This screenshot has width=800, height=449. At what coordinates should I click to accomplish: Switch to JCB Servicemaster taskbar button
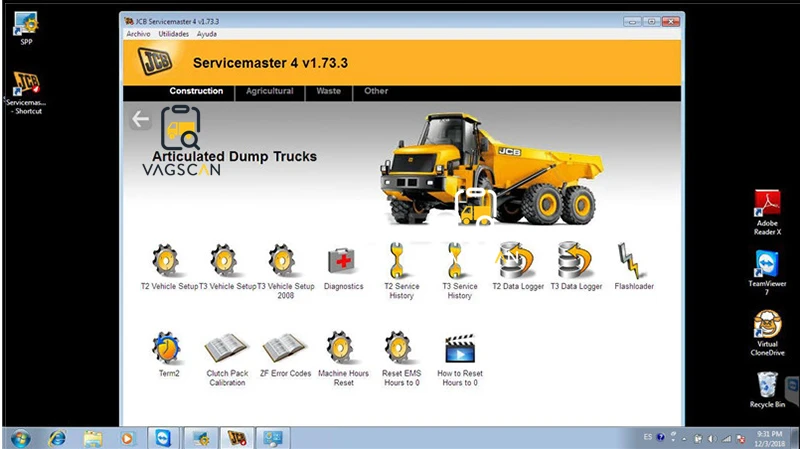pos(237,438)
